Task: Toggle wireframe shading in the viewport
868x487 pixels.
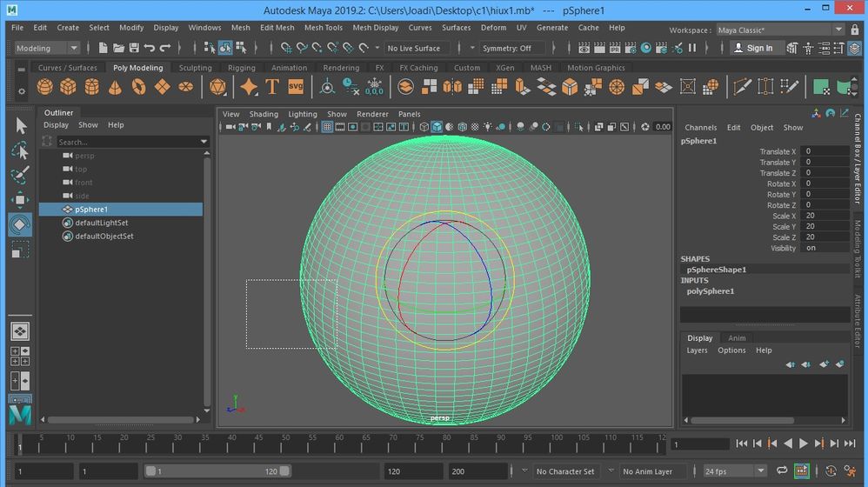Action: click(424, 127)
